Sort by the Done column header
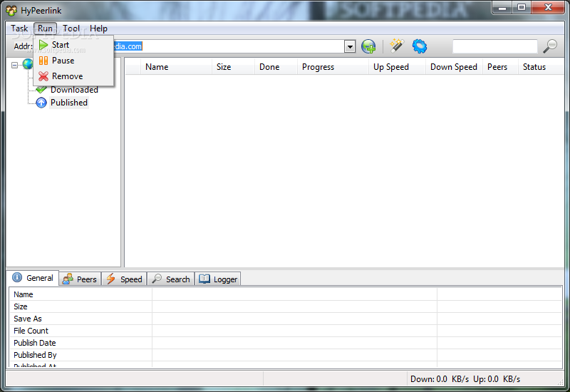Screen dimensions: 570x392 [x=276, y=67]
